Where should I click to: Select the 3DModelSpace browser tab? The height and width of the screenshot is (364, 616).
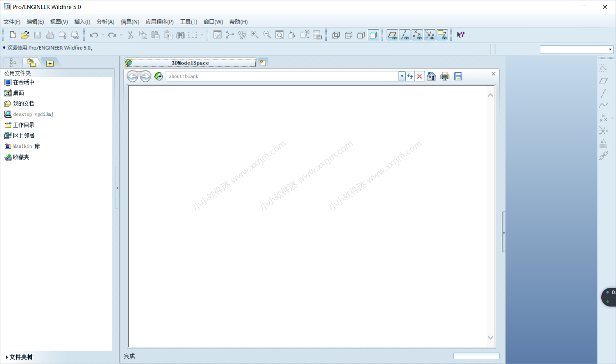(x=190, y=63)
